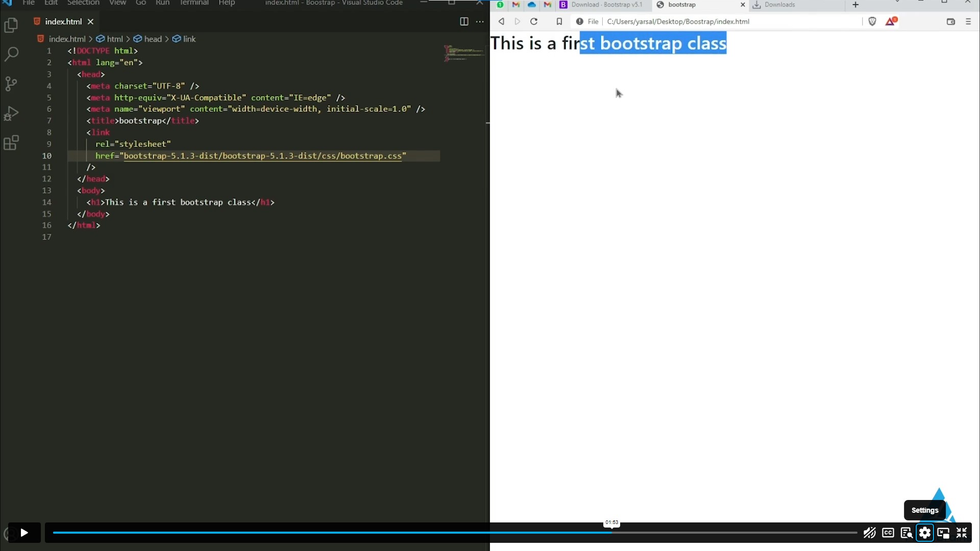Select head in the breadcrumb path
The width and height of the screenshot is (980, 551).
(x=152, y=39)
